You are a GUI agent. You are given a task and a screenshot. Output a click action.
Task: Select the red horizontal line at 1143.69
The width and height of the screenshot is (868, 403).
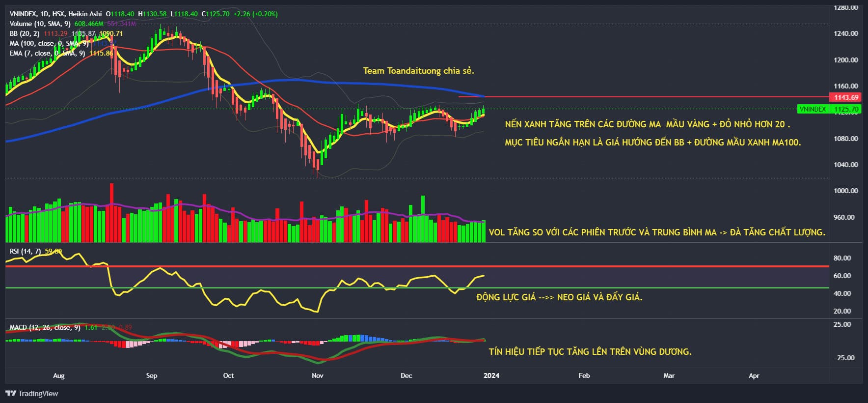pyautogui.click(x=643, y=97)
